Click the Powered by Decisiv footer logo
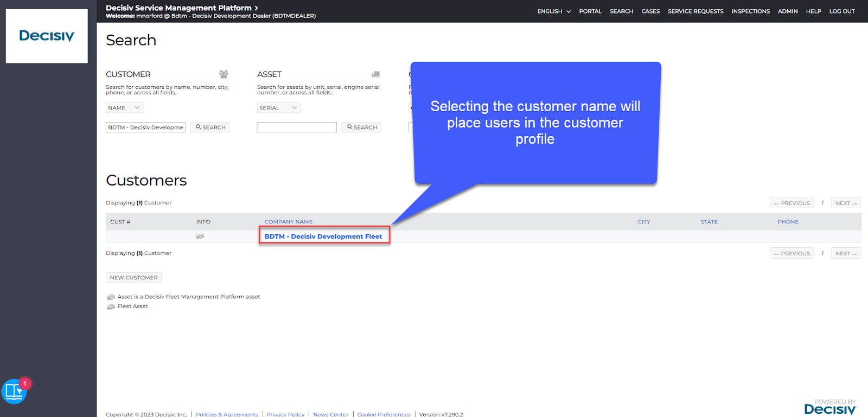 pos(830,407)
